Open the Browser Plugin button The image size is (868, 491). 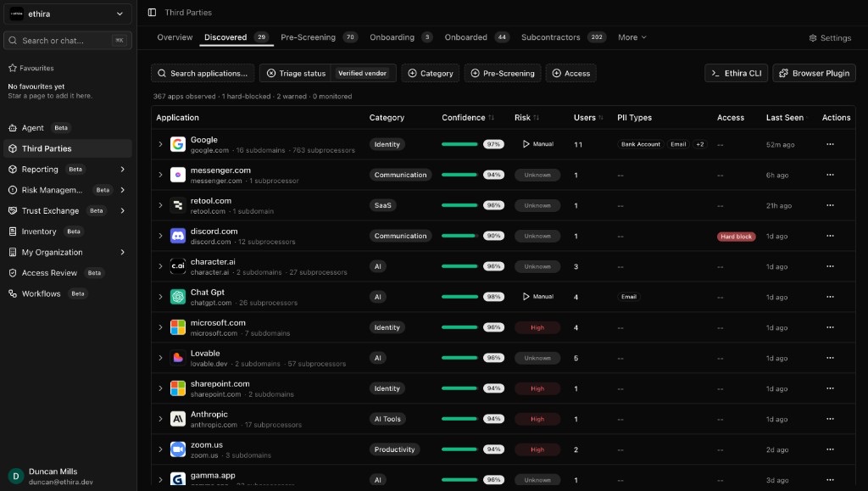[x=814, y=73]
